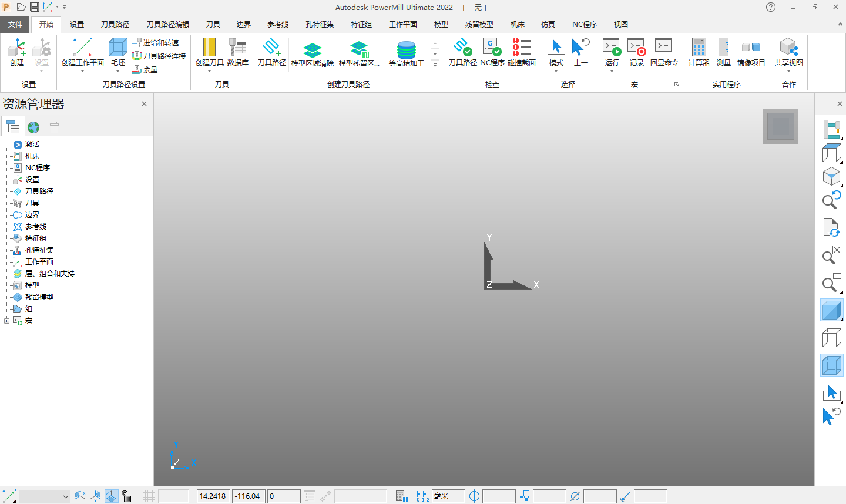Open the 碰撞截面 check tool

[x=521, y=53]
